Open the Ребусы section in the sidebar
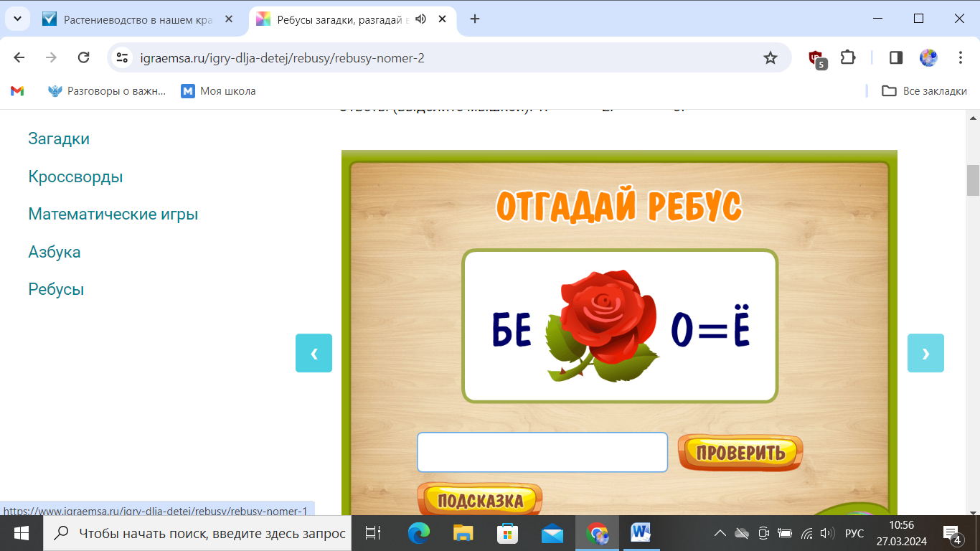The width and height of the screenshot is (980, 551). tap(56, 289)
